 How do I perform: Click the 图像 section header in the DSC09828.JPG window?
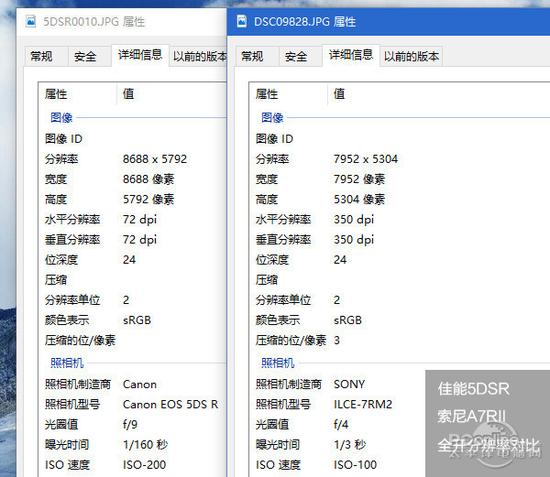click(x=272, y=117)
